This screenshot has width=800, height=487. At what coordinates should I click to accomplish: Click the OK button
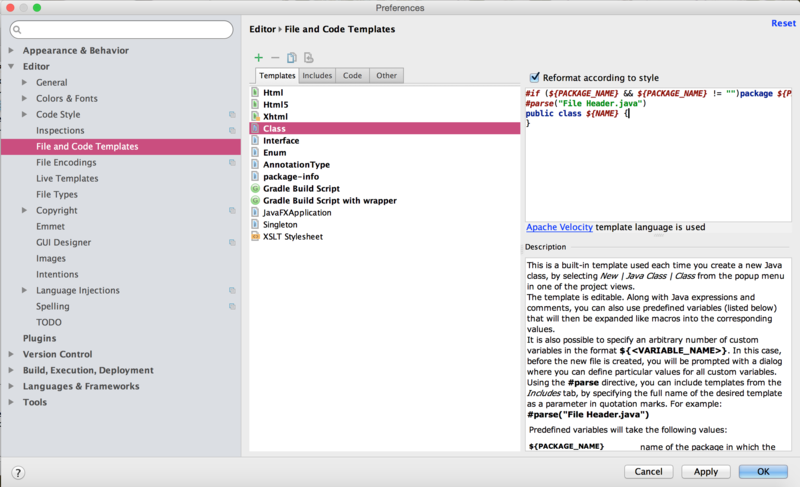point(763,472)
